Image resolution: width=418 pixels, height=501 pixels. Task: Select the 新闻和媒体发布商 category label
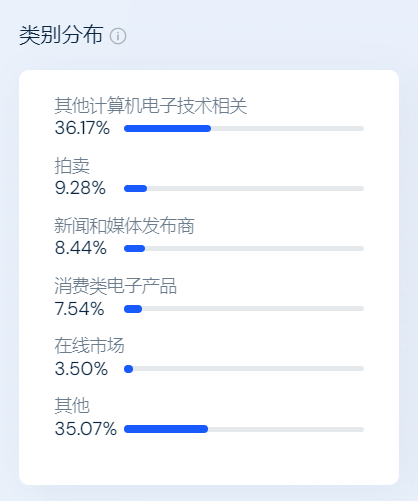(124, 226)
